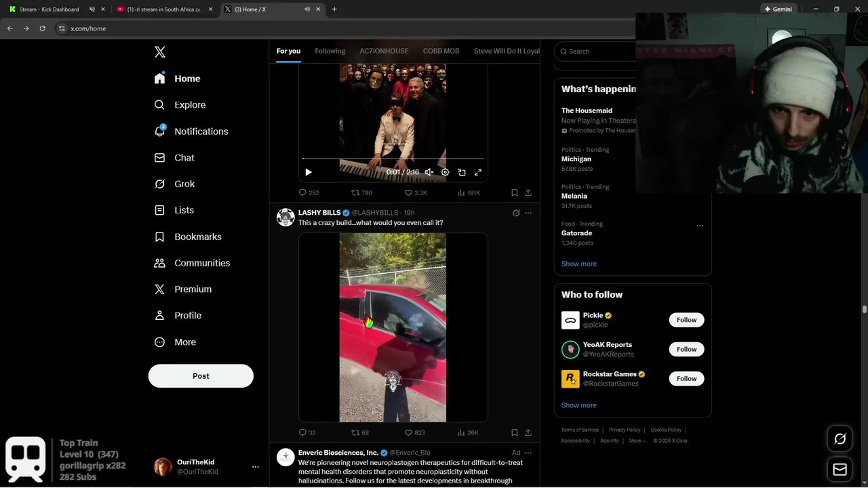Open more options on Enveric Biosciences ad
The image size is (868, 488).
pos(528,453)
